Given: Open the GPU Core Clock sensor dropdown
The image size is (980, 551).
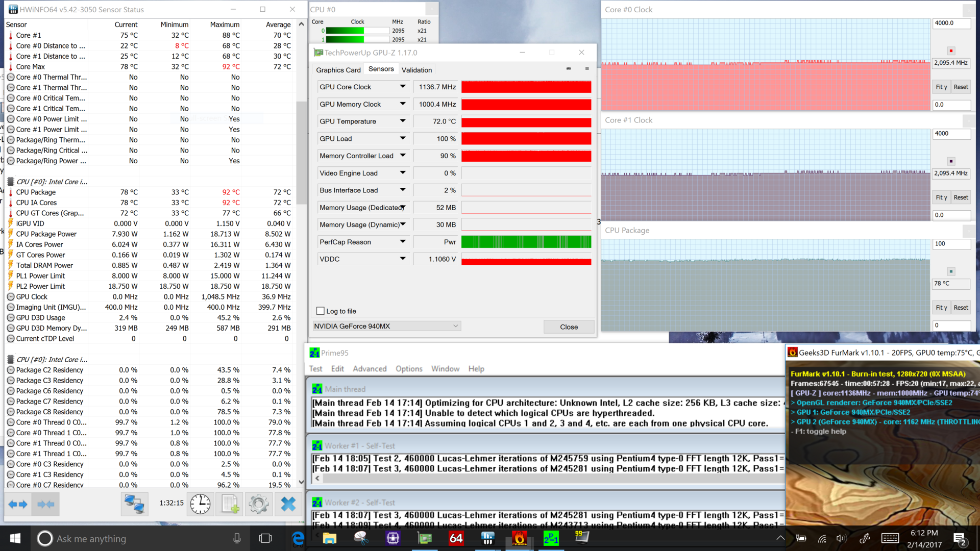Looking at the screenshot, I should pos(403,87).
